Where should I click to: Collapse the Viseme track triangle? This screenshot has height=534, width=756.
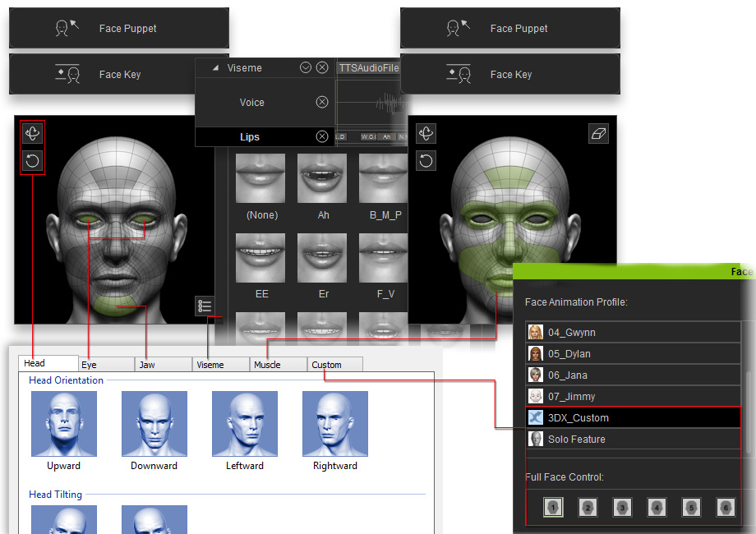(215, 68)
